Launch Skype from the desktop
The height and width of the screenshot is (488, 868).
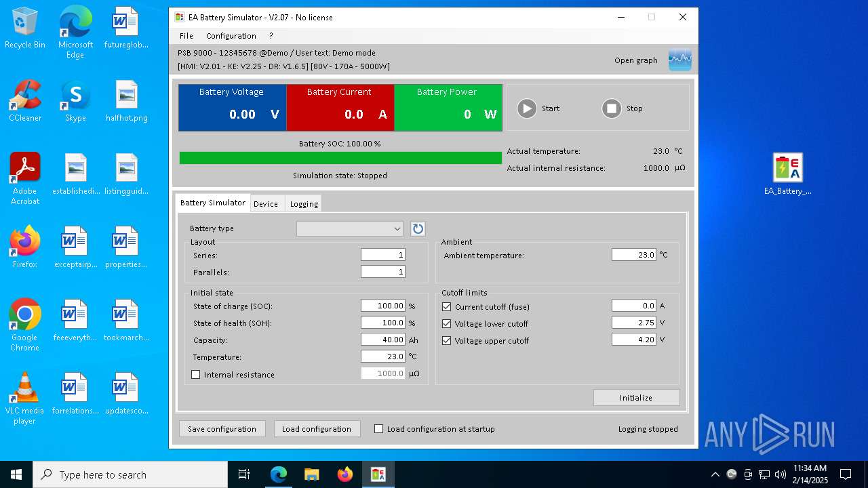point(75,102)
